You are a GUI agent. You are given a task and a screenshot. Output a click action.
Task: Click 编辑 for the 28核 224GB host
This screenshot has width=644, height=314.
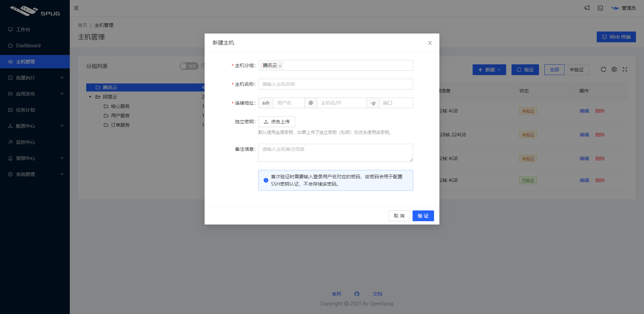(x=584, y=135)
